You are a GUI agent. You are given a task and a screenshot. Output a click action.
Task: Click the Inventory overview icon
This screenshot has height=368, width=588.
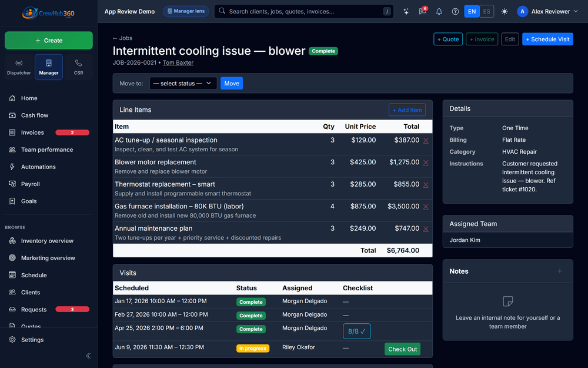tap(12, 241)
